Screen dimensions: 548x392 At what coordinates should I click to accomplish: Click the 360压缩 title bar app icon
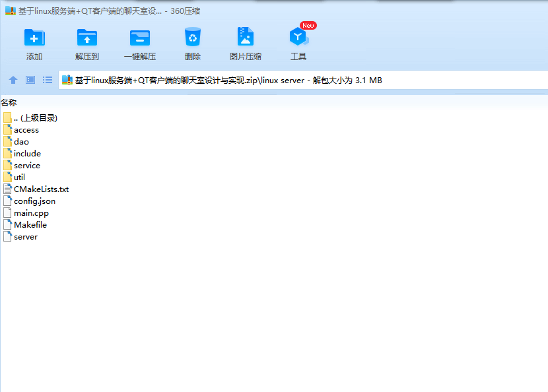point(11,11)
